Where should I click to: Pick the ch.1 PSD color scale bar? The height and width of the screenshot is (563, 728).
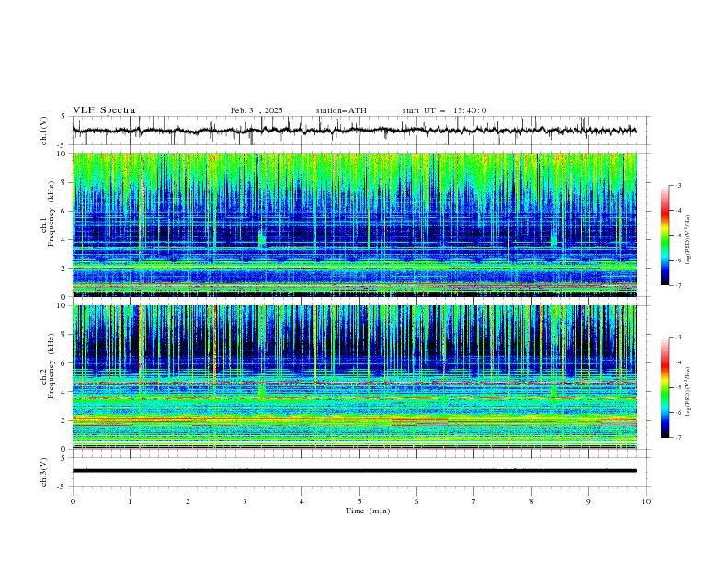point(665,236)
